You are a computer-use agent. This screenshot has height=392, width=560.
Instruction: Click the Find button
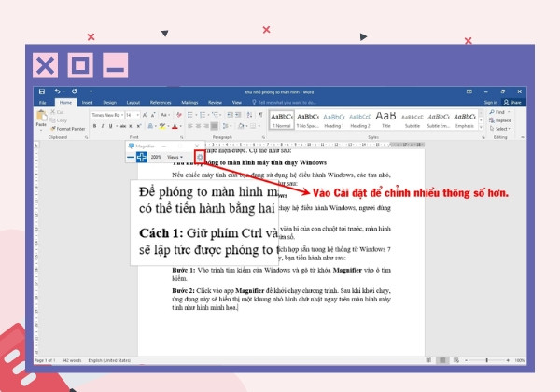[499, 112]
